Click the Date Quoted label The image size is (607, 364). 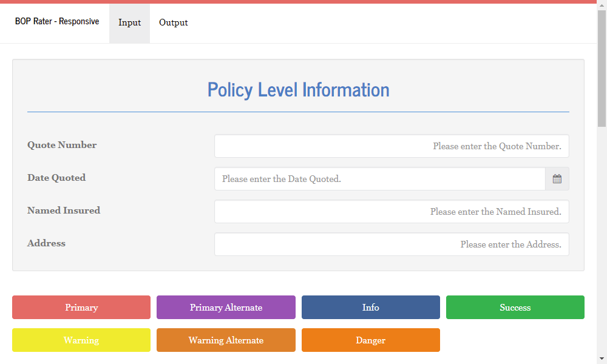coord(56,178)
